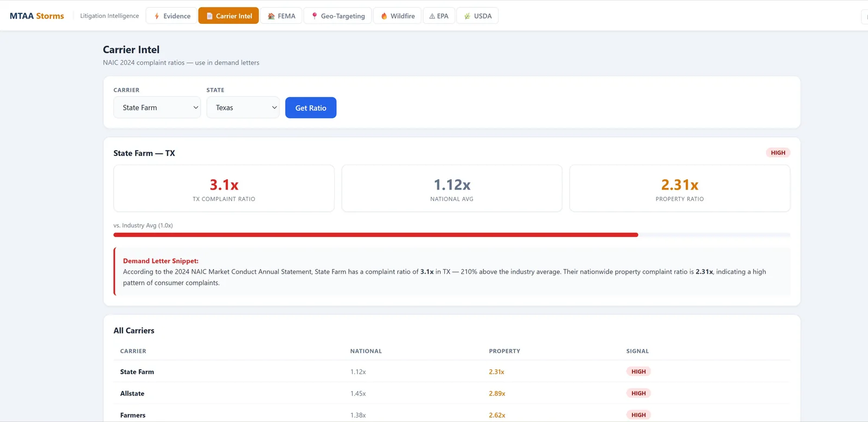868x422 pixels.
Task: Click the document icon on Carrier Intel tab
Action: (x=209, y=16)
